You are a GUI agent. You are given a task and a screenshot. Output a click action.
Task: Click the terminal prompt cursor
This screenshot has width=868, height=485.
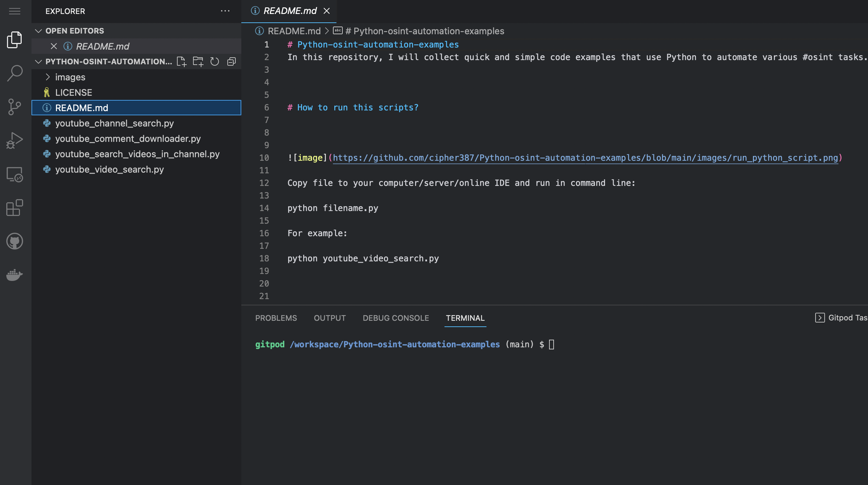coord(552,345)
